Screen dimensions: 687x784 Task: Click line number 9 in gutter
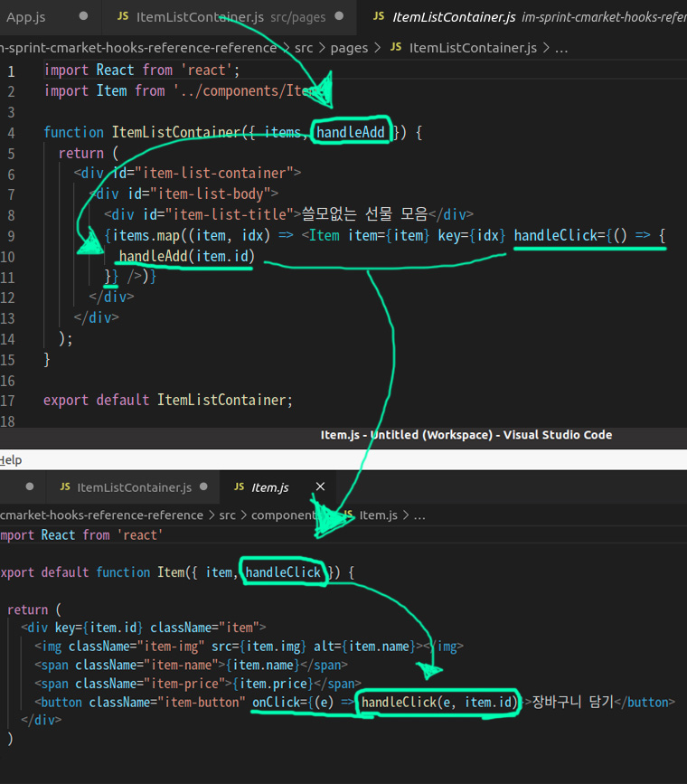point(11,237)
